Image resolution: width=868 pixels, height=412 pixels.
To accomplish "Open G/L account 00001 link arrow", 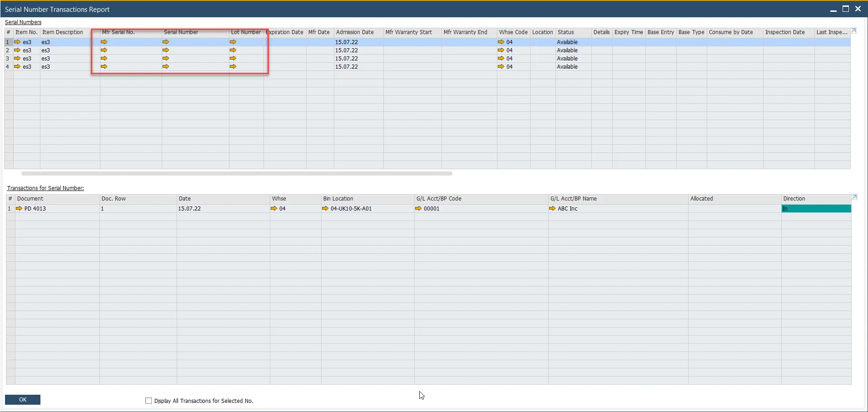I will 418,208.
